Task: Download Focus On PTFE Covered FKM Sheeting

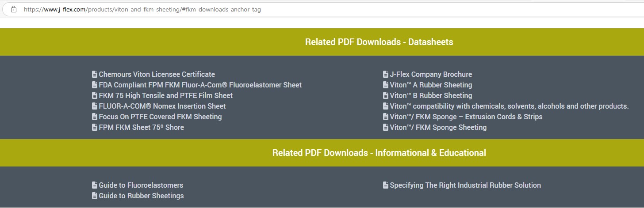Action: click(160, 117)
